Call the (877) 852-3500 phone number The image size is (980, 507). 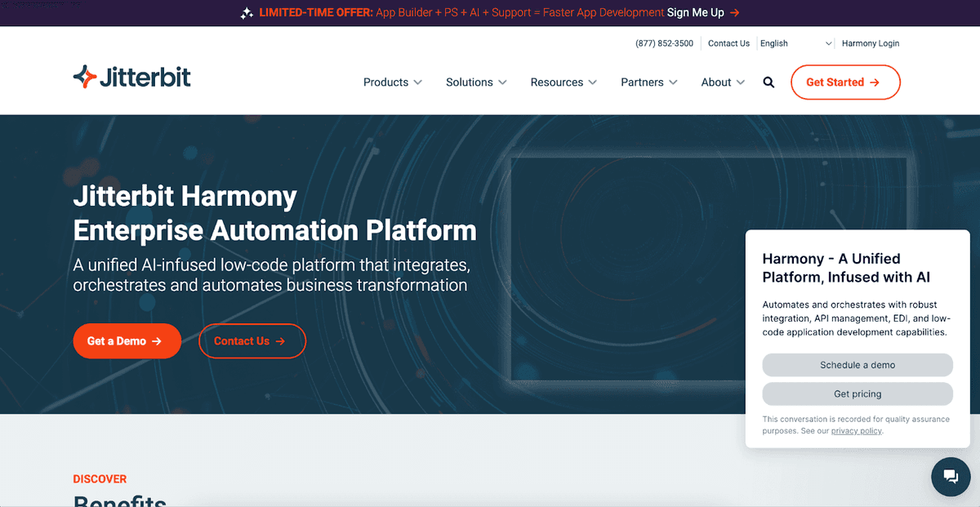click(x=664, y=43)
